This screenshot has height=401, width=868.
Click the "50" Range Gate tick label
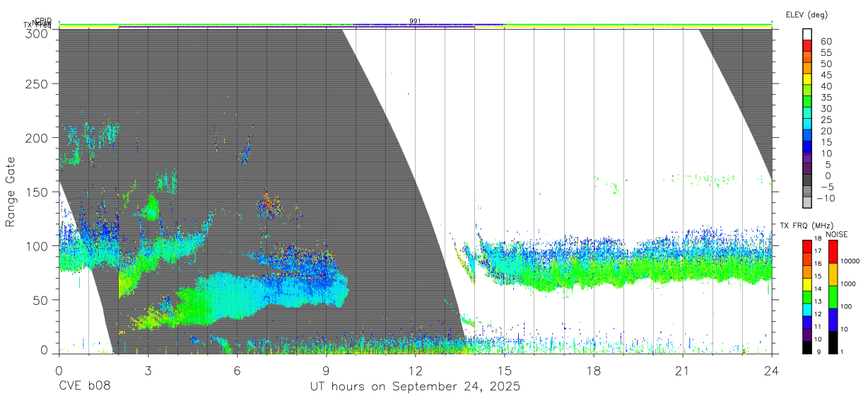click(x=40, y=300)
